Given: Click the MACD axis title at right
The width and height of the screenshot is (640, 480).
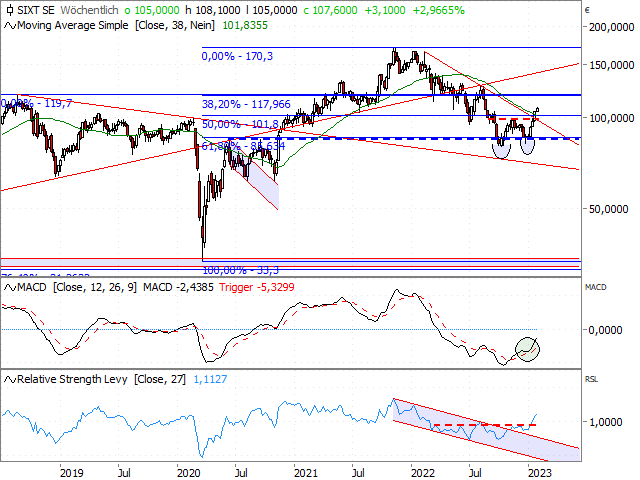Looking at the screenshot, I should [x=596, y=287].
